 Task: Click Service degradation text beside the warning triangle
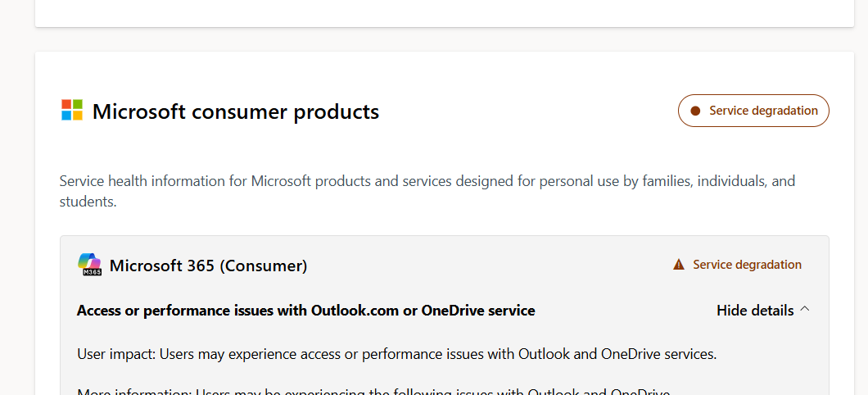[747, 265]
